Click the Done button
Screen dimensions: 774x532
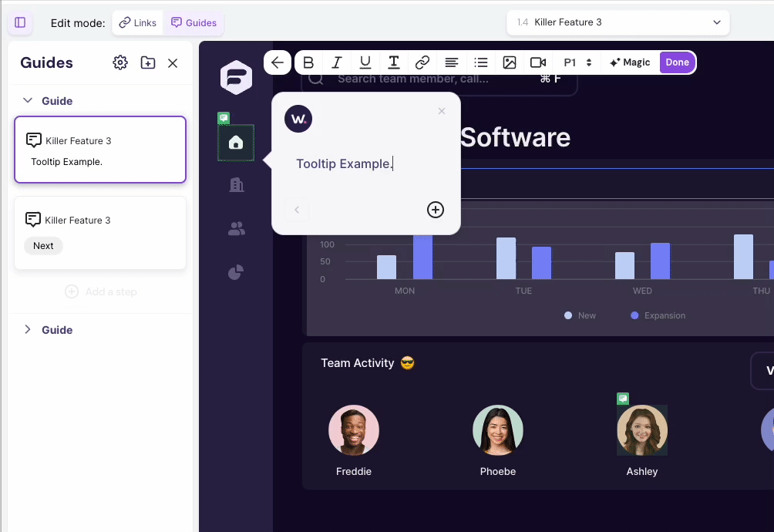[x=677, y=62]
